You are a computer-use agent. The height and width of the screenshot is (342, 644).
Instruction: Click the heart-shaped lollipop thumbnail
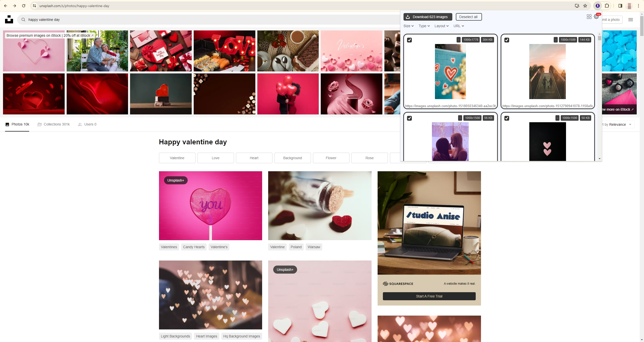(210, 206)
